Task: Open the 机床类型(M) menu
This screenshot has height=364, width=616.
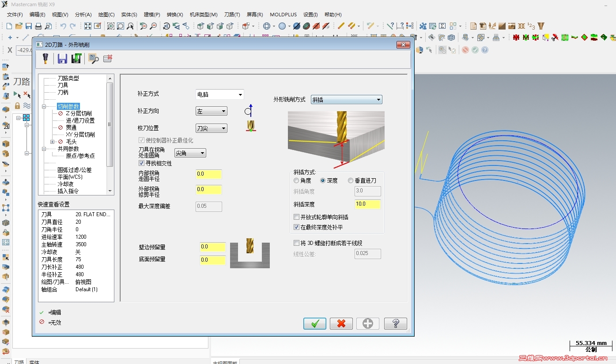Action: point(204,15)
